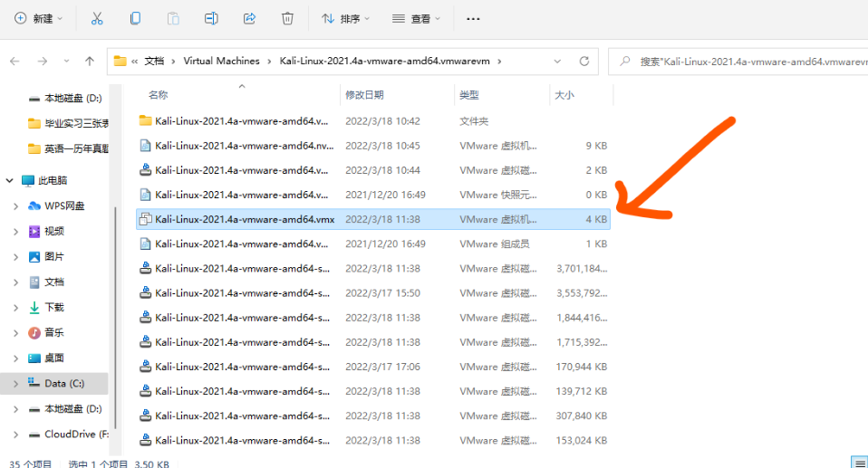Viewport: 868px width, 468px height.
Task: Select the 0 KB VMware 快照 file
Action: (x=373, y=195)
